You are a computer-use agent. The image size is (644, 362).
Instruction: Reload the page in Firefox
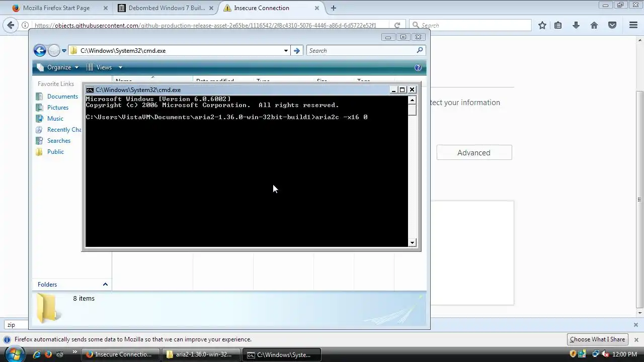pos(397,25)
